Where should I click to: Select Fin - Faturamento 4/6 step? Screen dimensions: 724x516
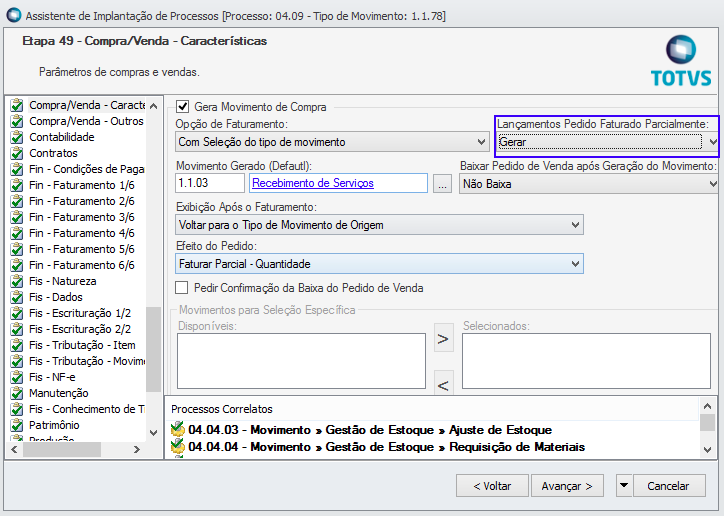pos(82,233)
